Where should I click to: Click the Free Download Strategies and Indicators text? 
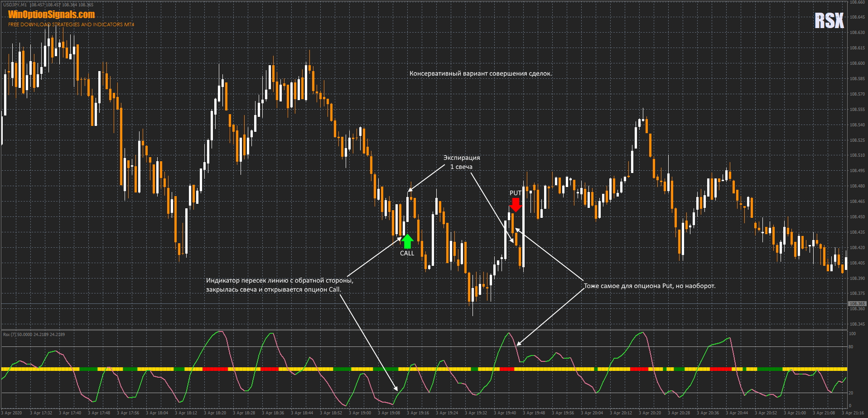tap(71, 24)
